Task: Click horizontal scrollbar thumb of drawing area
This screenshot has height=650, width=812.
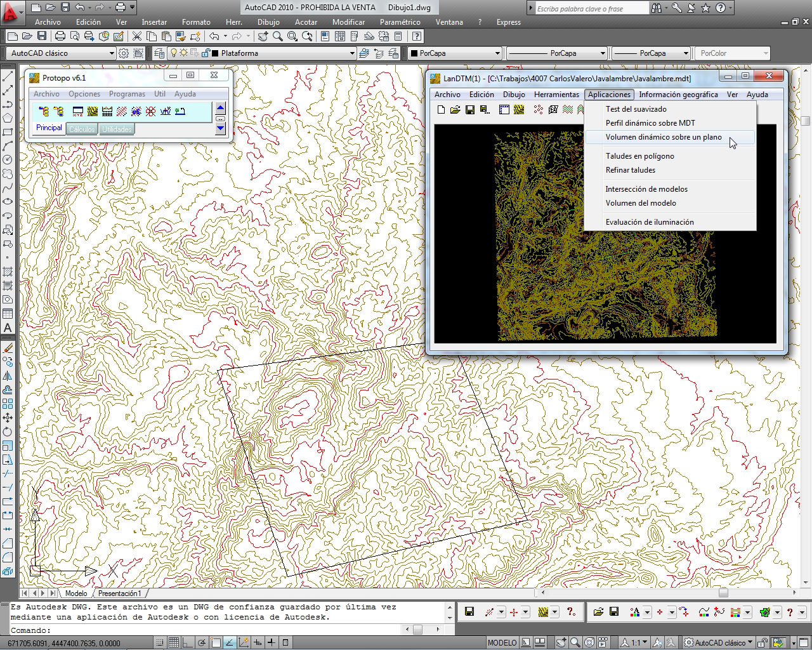Action: pos(723,593)
